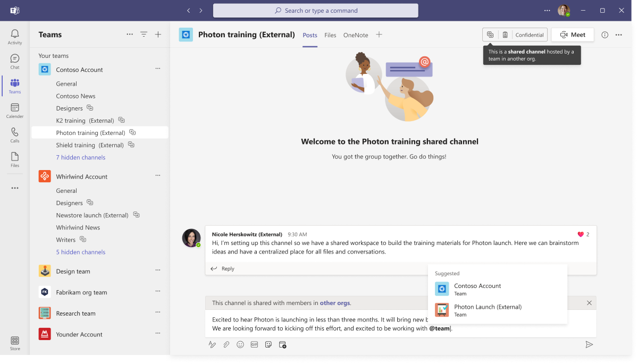Switch to the Files tab

(330, 35)
